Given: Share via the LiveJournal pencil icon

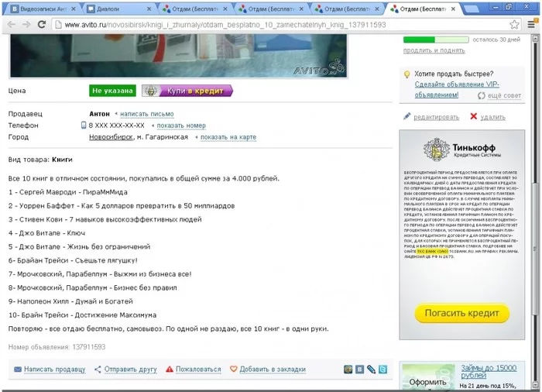Looking at the screenshot, I should [371, 370].
